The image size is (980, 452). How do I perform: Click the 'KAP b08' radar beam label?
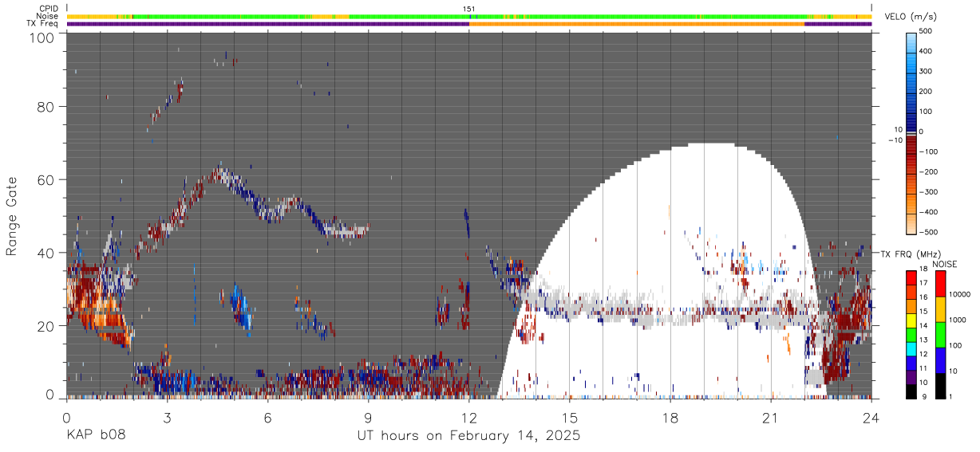95,436
